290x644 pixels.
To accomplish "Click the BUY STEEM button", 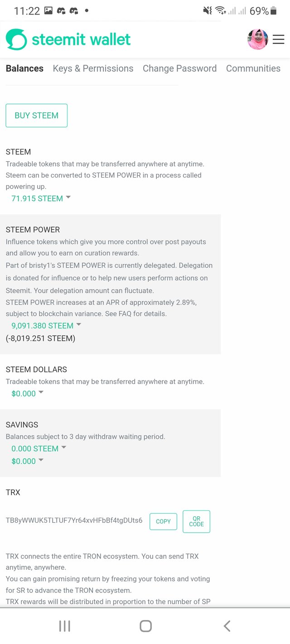I will [x=36, y=115].
